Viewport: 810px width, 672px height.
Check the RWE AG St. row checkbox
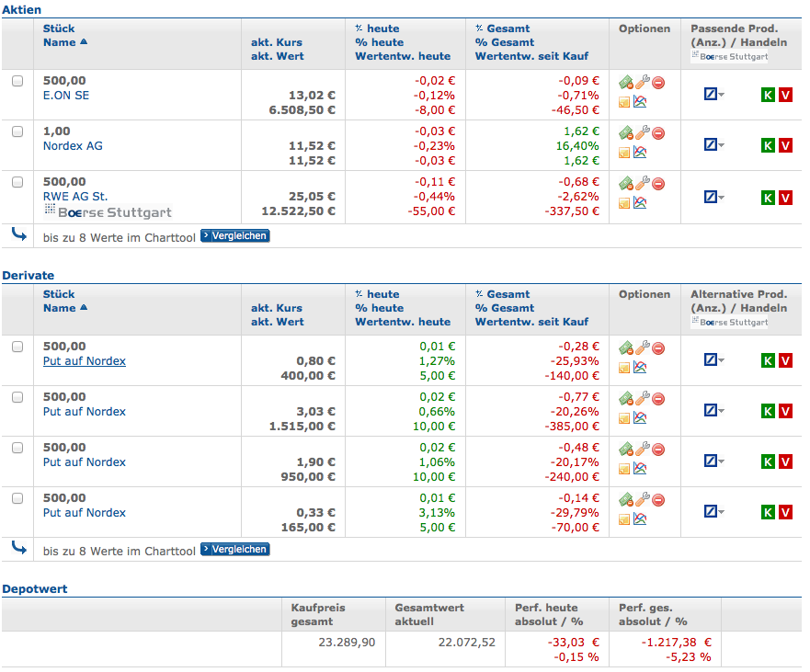(17, 181)
